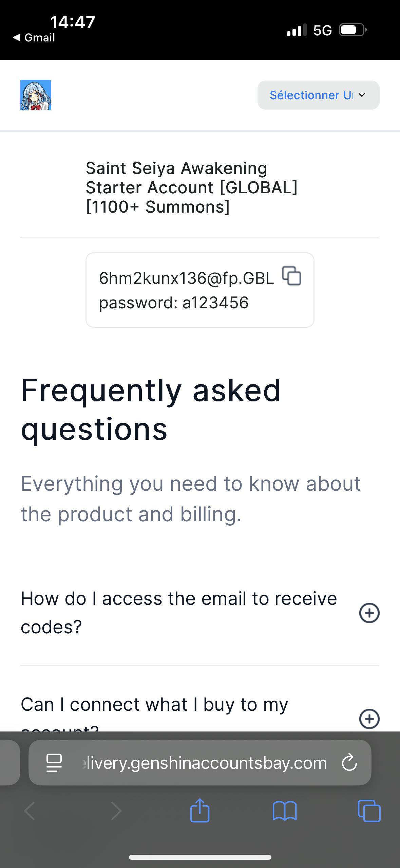This screenshot has width=400, height=868.
Task: Tap the account email text 6hm2kunx136@fp.GBL
Action: [186, 278]
